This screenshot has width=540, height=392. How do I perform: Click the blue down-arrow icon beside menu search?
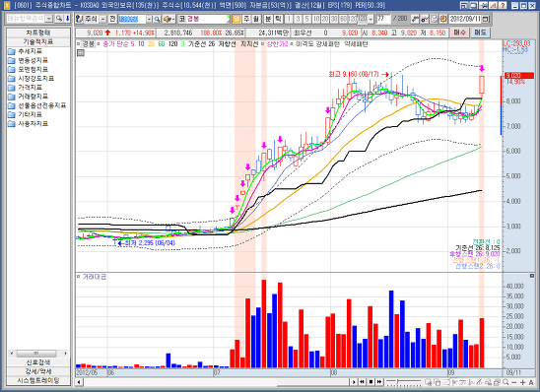pyautogui.click(x=67, y=19)
